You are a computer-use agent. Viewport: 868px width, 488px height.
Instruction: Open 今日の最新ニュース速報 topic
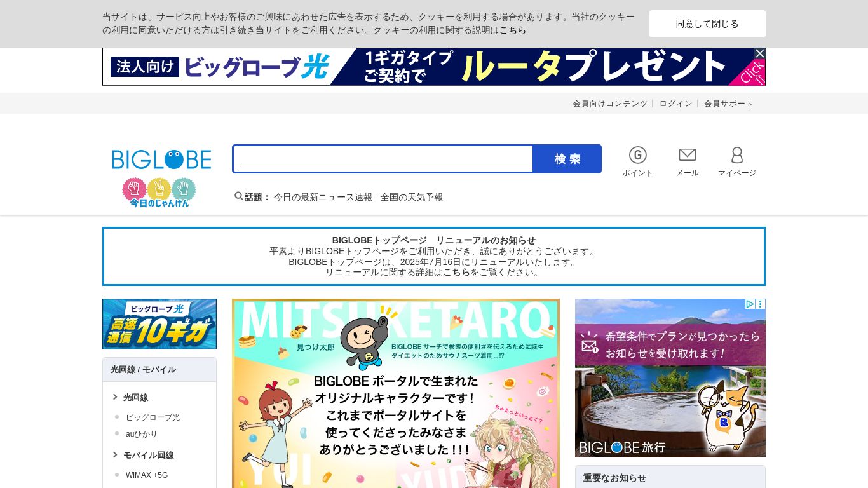click(x=323, y=197)
